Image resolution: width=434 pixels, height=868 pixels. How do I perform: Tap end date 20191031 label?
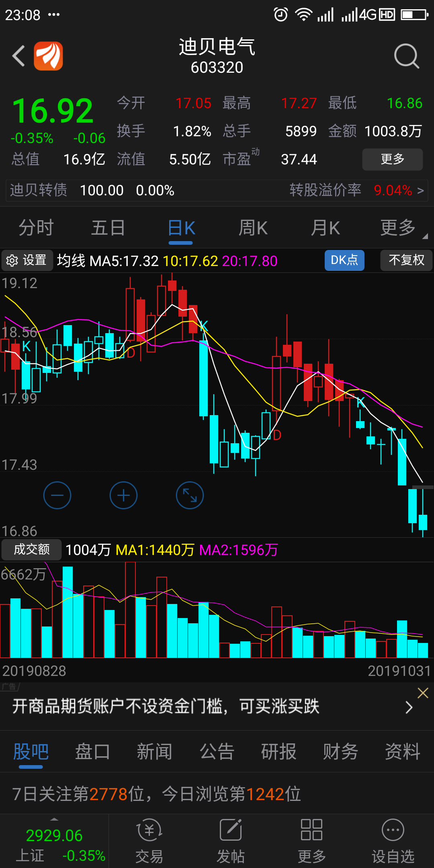tap(399, 671)
